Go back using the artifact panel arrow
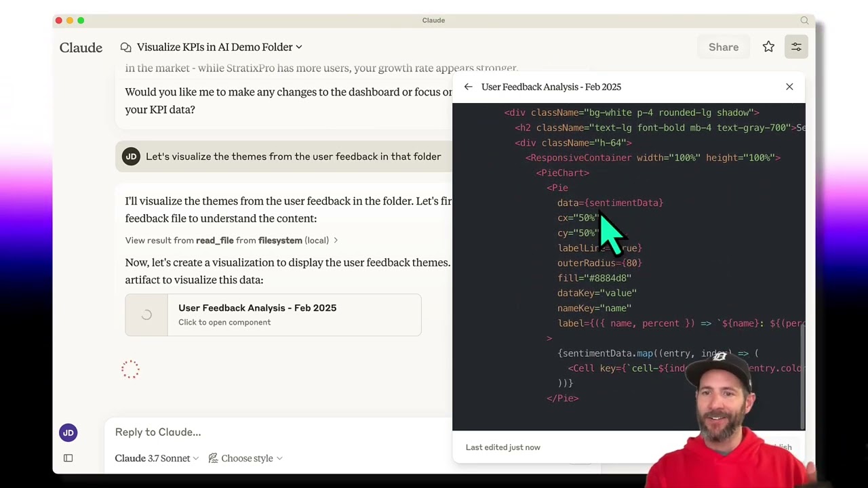Screen dimensions: 868x488 click(468, 87)
